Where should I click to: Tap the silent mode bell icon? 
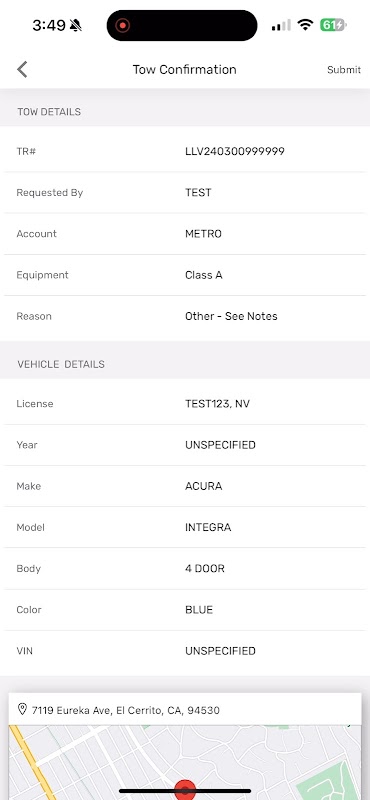[x=76, y=25]
